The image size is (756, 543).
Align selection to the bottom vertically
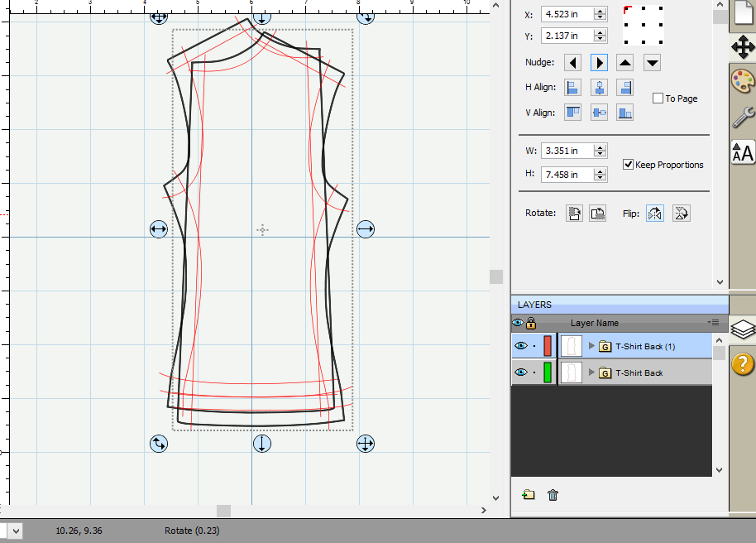click(625, 113)
